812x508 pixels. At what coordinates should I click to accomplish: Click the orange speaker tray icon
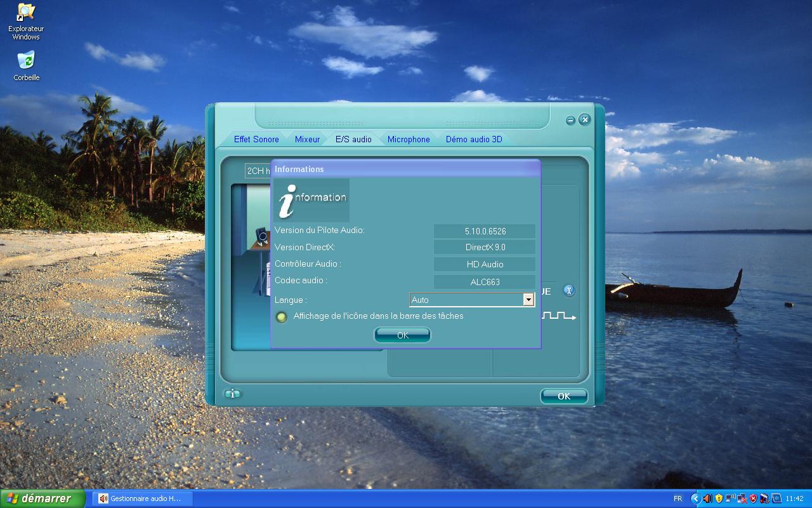707,498
